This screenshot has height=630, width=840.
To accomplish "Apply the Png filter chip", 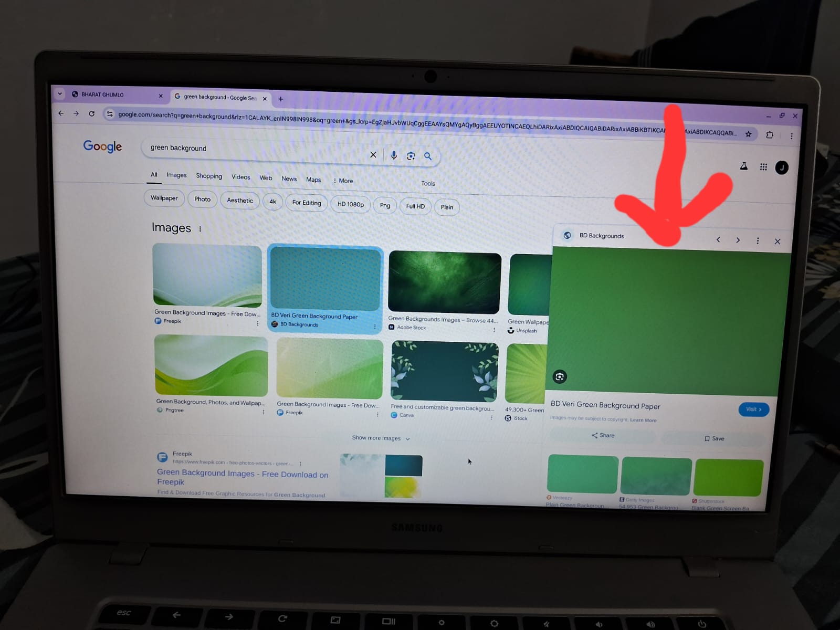I will [385, 205].
